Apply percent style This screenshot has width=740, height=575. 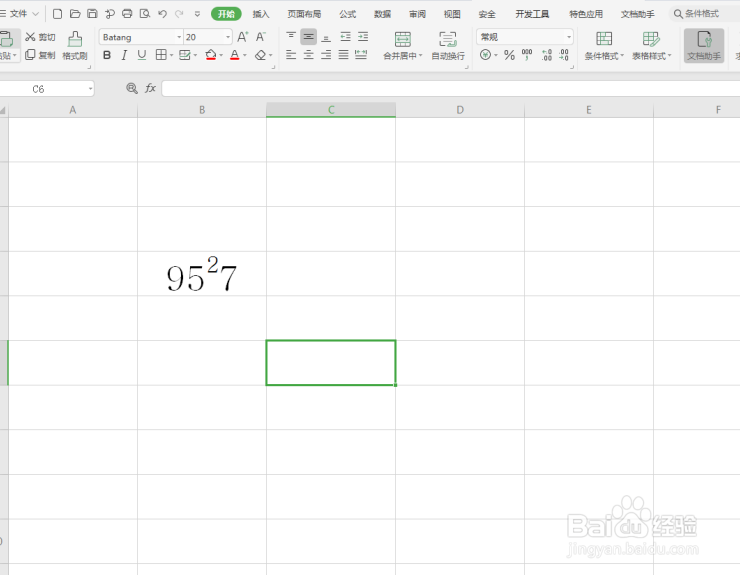509,55
